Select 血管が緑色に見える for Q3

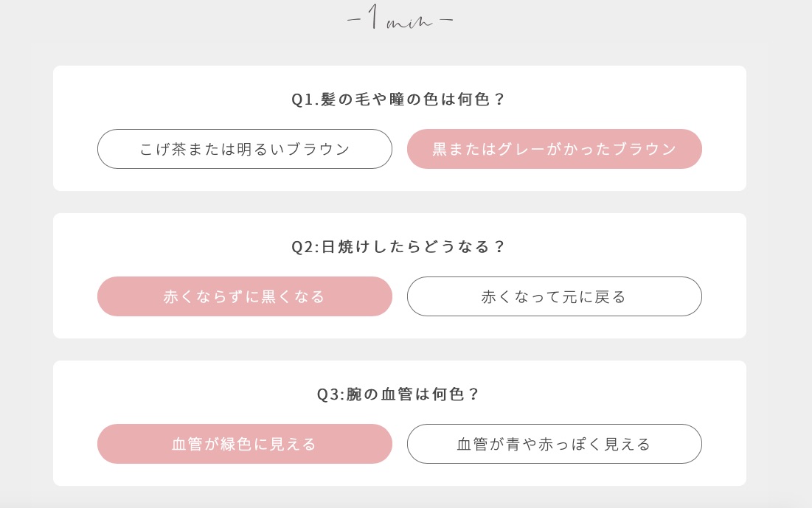(x=244, y=444)
